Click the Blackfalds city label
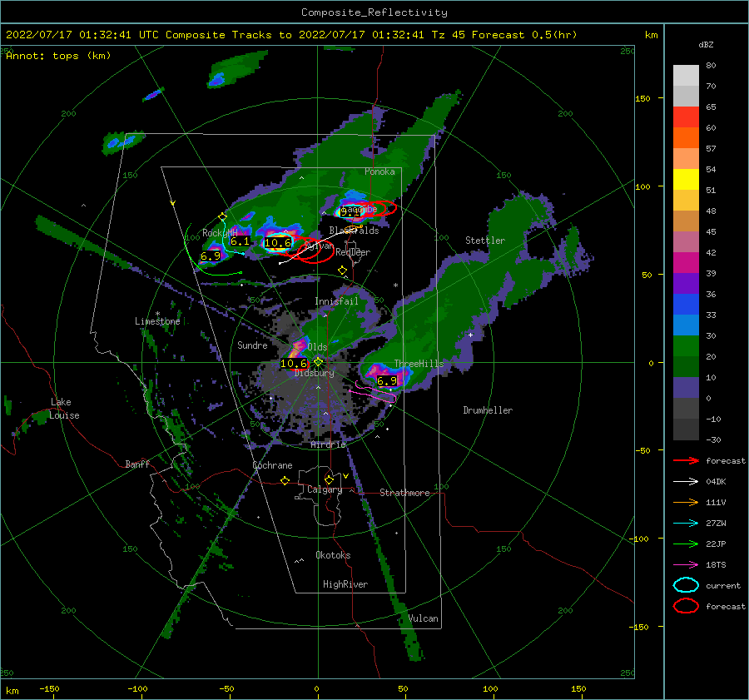Viewport: 749px width, 700px height. click(354, 231)
